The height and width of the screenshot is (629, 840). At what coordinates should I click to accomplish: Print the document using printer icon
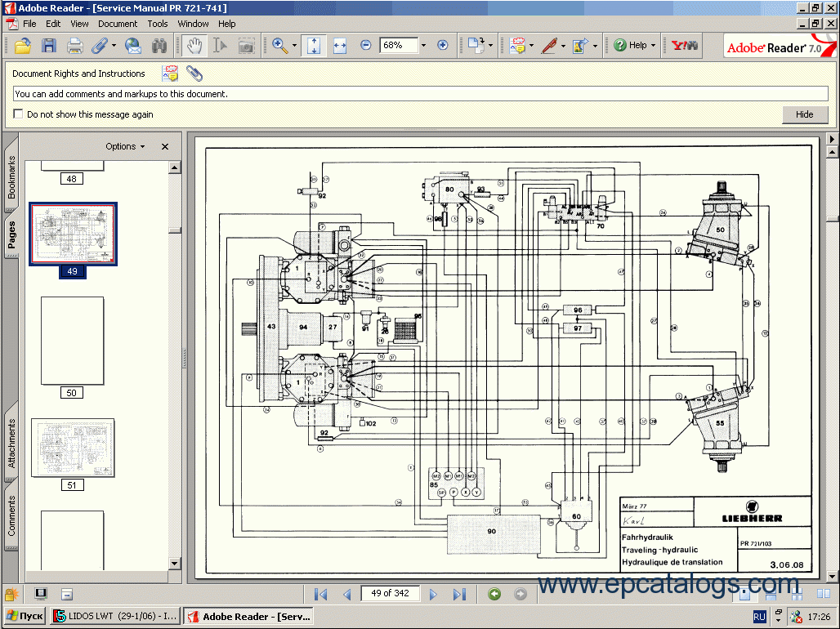click(74, 46)
